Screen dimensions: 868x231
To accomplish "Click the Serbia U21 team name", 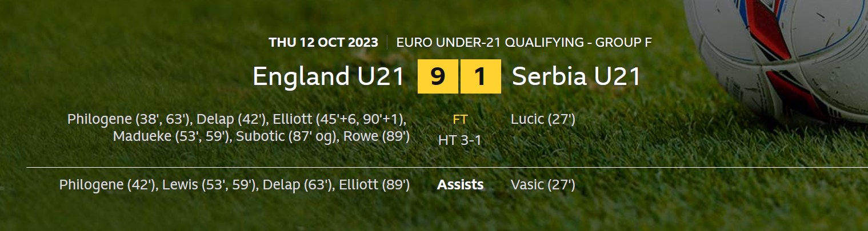I will coord(576,77).
